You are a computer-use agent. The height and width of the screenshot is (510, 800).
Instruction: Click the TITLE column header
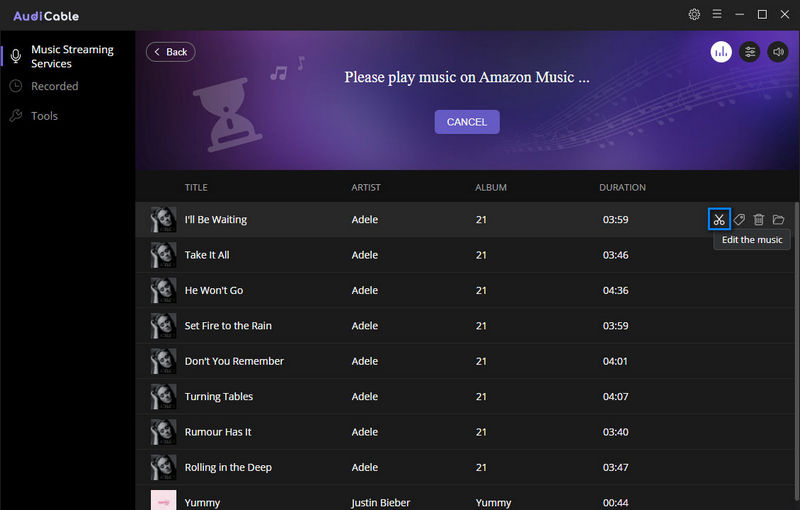[196, 188]
